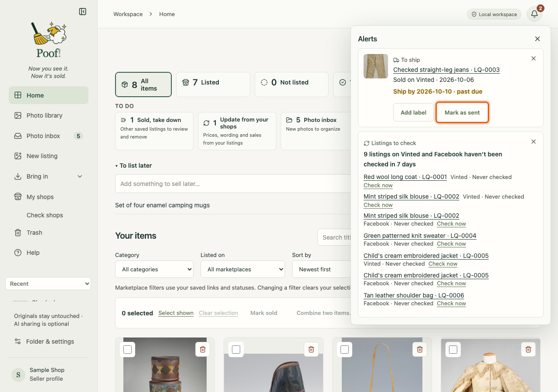The height and width of the screenshot is (392, 558).
Task: Collapse the To list later section
Action: 133,166
